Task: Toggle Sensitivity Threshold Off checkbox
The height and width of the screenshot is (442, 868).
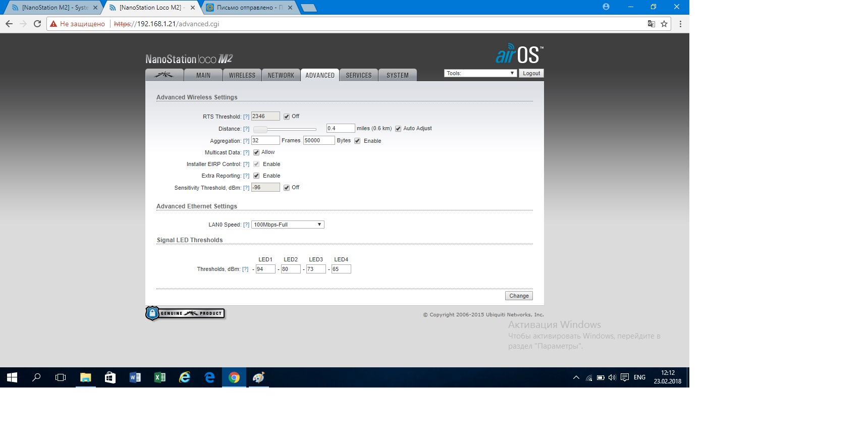Action: 287,188
